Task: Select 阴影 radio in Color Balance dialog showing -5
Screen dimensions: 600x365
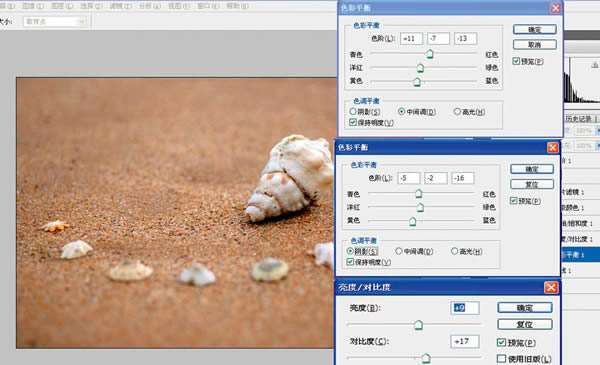Action: pos(350,251)
